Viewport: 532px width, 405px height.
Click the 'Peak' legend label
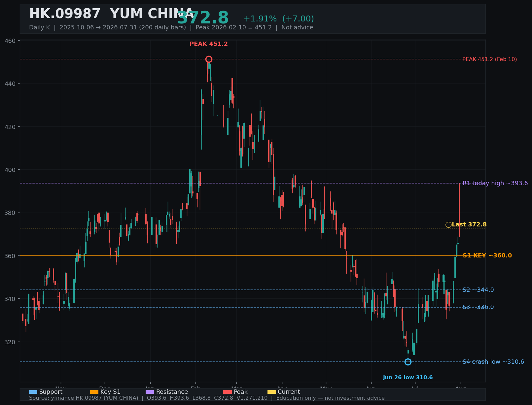241,392
